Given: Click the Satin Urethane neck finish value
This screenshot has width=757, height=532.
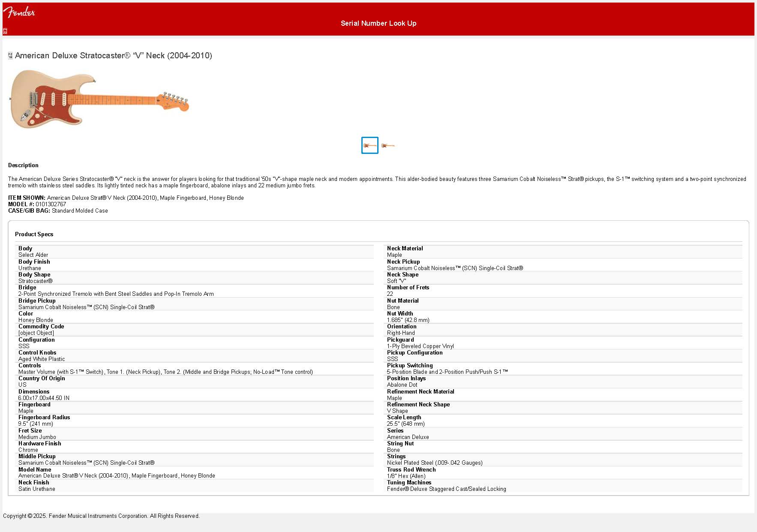Looking at the screenshot, I should 37,489.
